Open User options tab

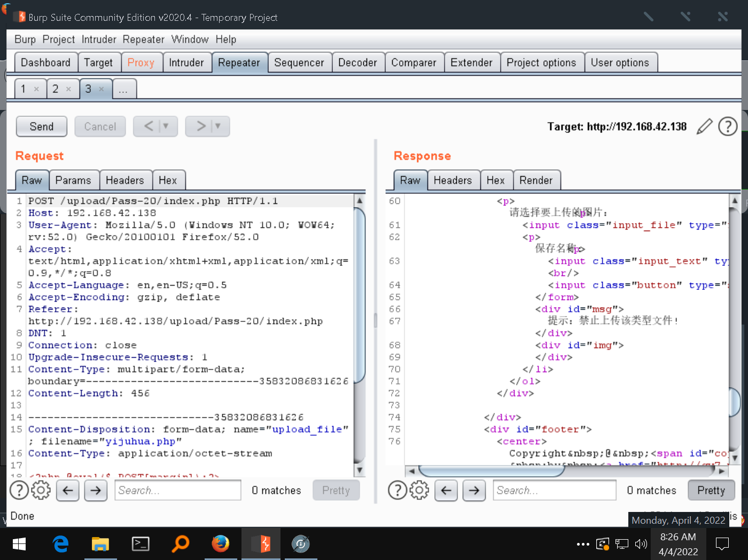pos(620,62)
